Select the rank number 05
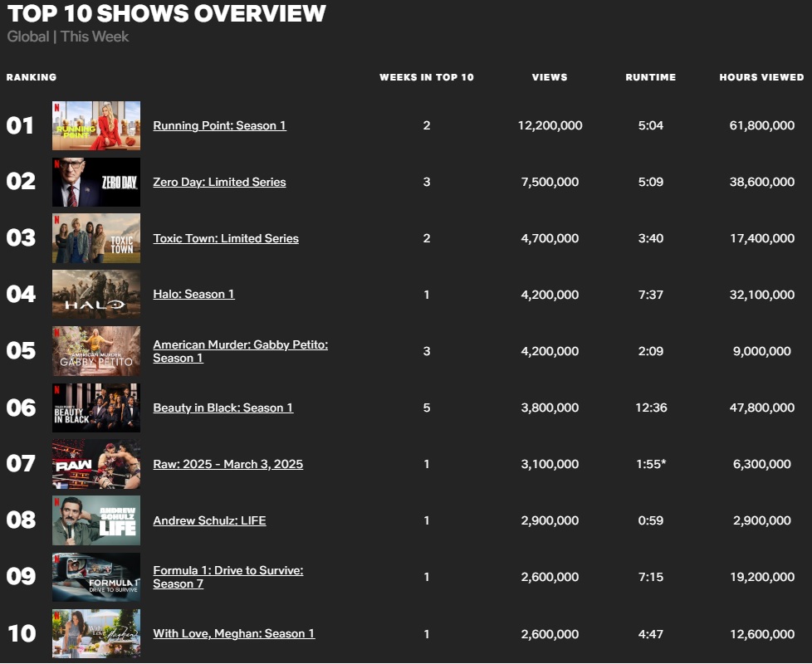The height and width of the screenshot is (664, 812). click(x=21, y=351)
